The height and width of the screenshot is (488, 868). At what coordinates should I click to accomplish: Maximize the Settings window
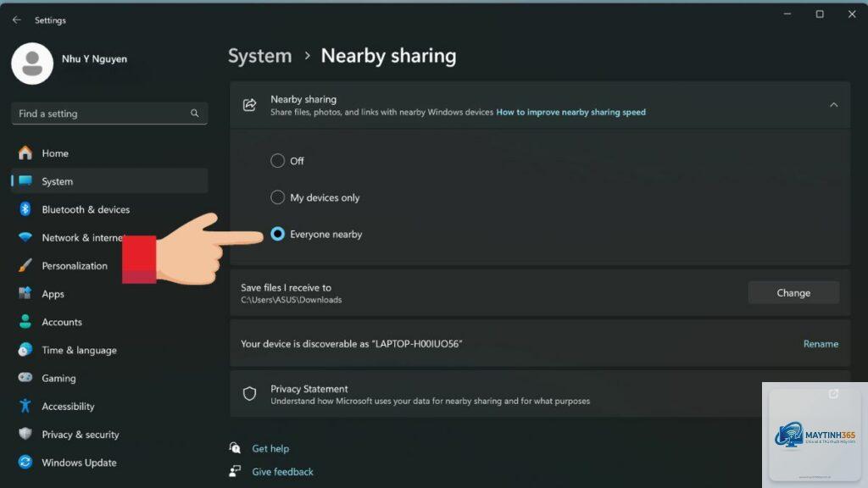click(x=820, y=14)
